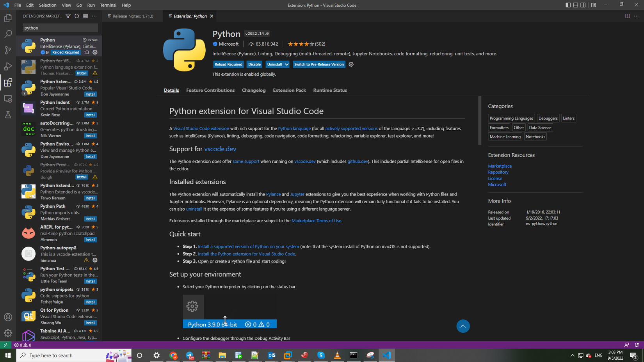Select the Debuggers category tag
This screenshot has height=362, width=644.
click(548, 118)
